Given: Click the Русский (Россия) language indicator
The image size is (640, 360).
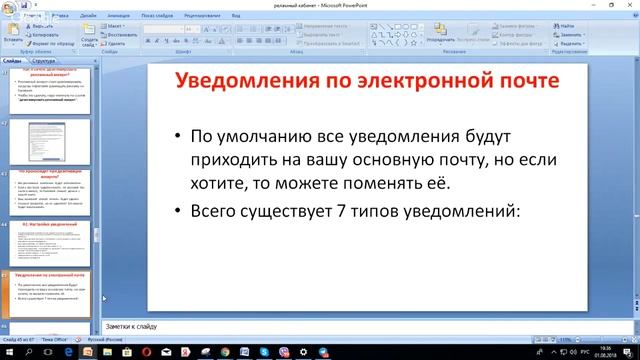Looking at the screenshot, I should pyautogui.click(x=105, y=340).
